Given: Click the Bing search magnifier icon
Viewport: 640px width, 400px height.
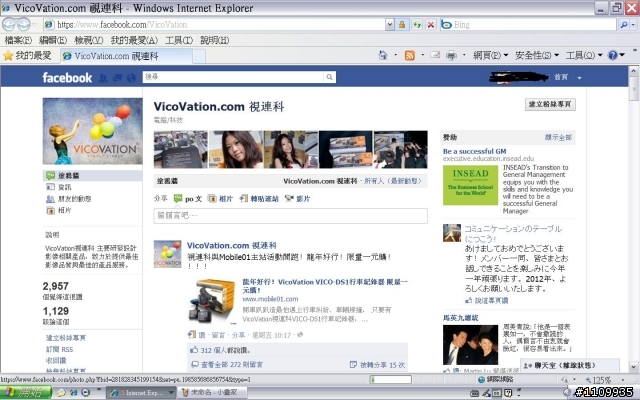Looking at the screenshot, I should click(624, 25).
